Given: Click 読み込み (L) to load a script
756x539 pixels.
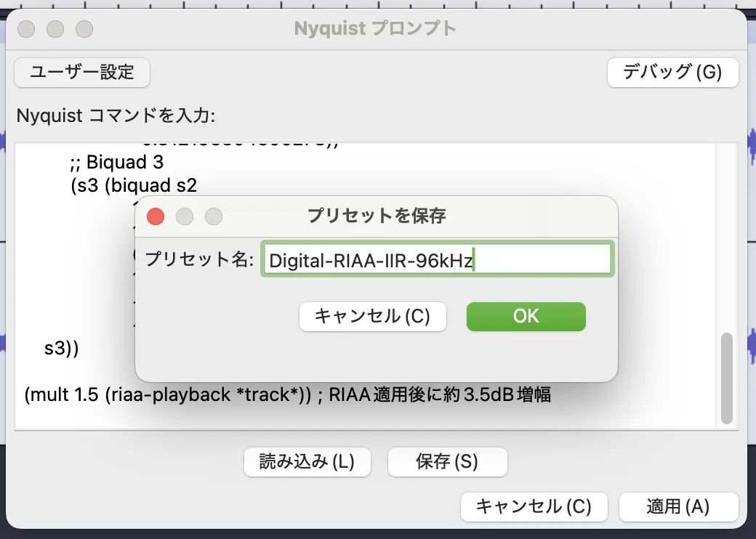Looking at the screenshot, I should pyautogui.click(x=307, y=461).
